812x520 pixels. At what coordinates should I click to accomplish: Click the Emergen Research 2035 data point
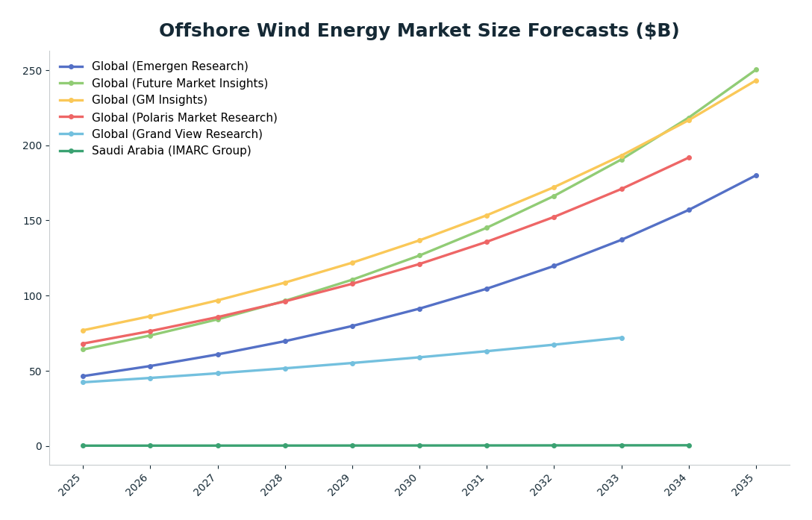(x=756, y=175)
